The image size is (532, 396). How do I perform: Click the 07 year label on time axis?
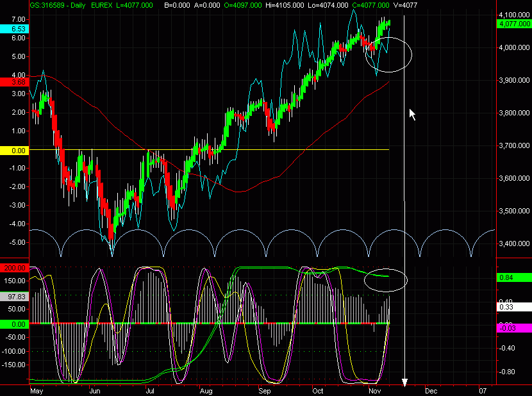click(483, 391)
